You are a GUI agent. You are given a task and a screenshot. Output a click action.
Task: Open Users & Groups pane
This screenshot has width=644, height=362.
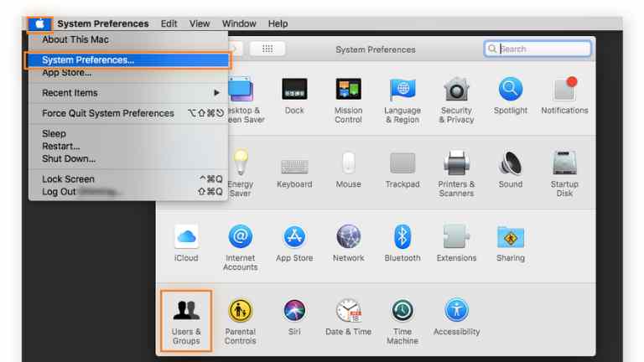coord(186,322)
